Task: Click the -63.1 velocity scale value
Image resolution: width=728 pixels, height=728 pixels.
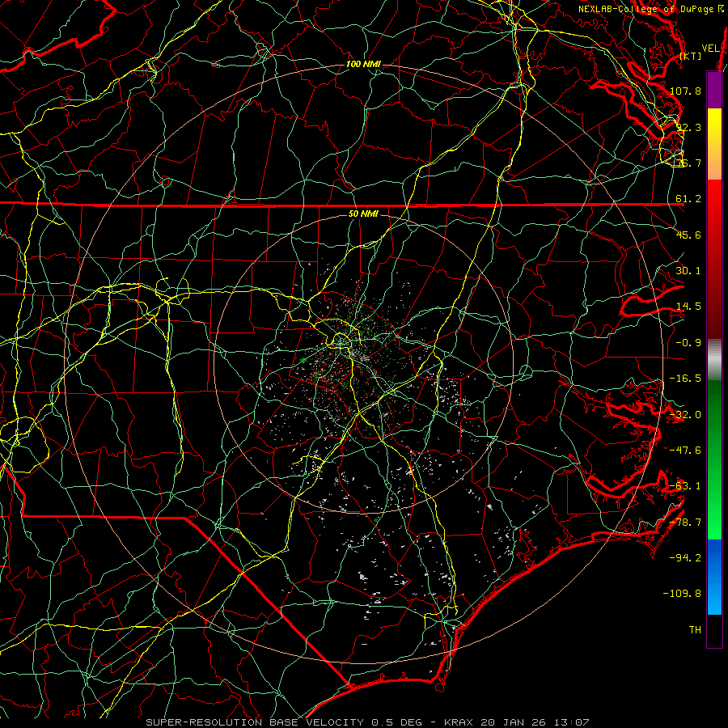Action: [x=686, y=486]
